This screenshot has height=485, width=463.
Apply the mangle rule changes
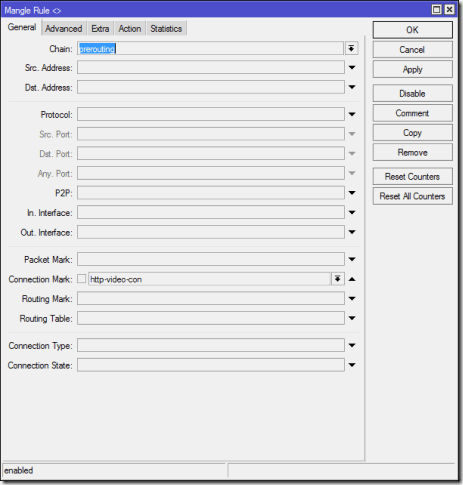[412, 69]
